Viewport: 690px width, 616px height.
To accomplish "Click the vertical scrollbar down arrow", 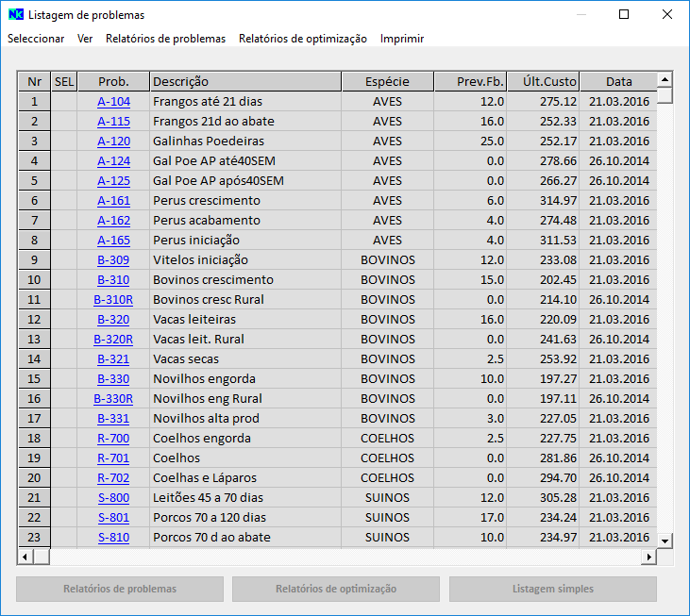I will [665, 541].
